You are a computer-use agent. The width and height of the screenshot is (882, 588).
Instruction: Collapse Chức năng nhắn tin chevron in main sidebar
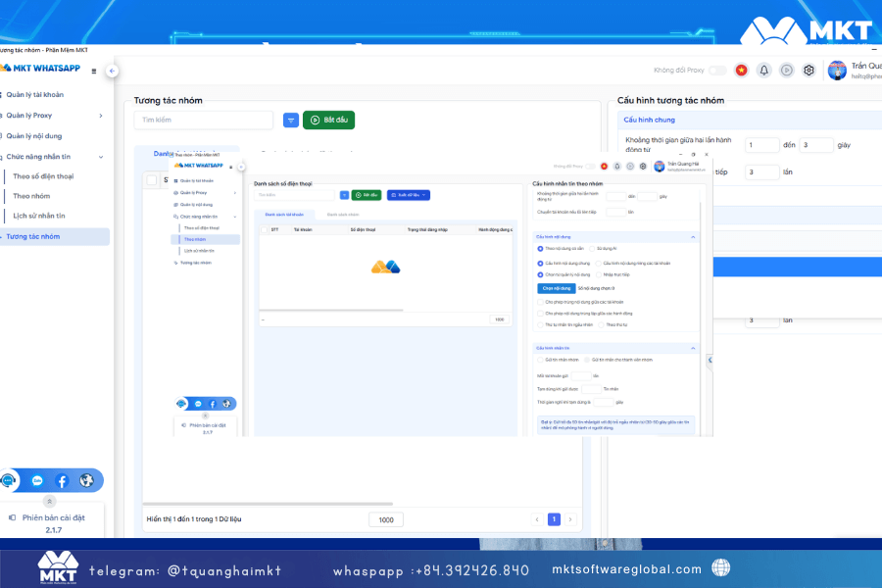101,157
